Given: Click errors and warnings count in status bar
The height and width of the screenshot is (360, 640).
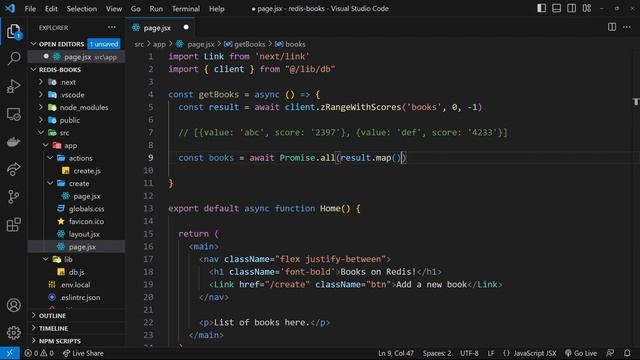Looking at the screenshot, I should click(x=39, y=353).
